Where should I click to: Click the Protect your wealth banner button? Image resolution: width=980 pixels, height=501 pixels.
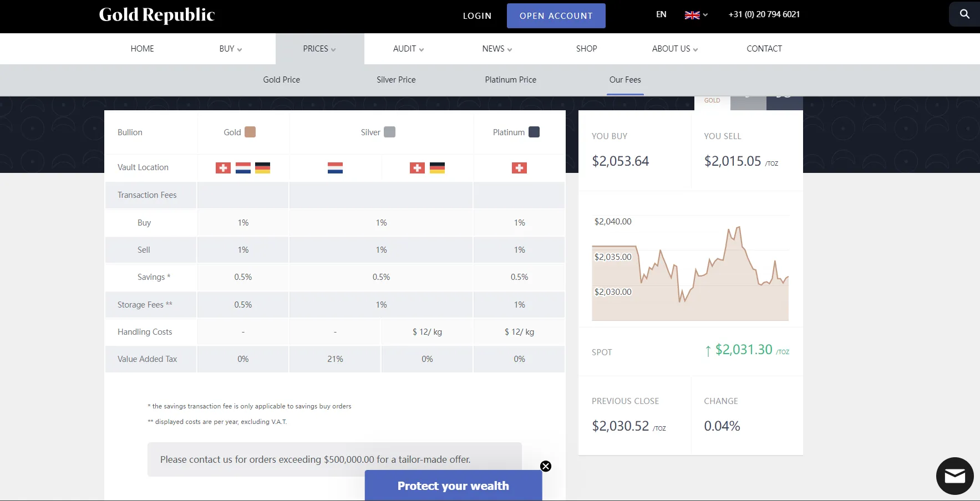[x=453, y=486]
